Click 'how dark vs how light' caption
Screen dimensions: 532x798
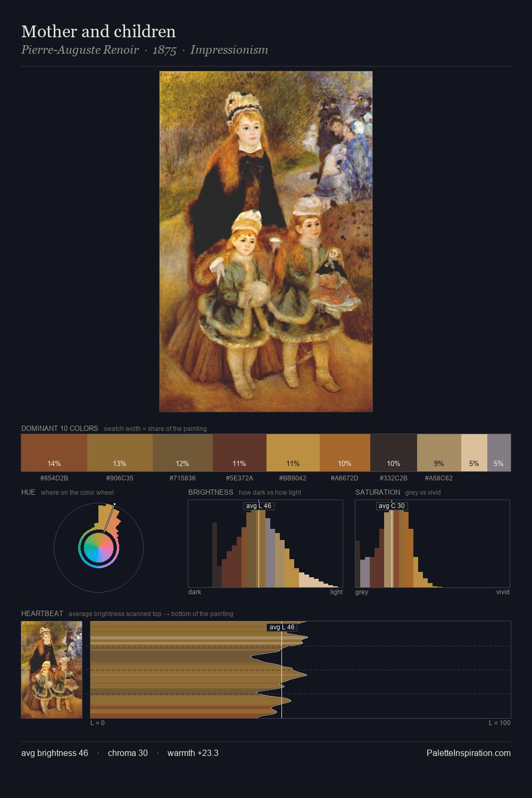[270, 493]
